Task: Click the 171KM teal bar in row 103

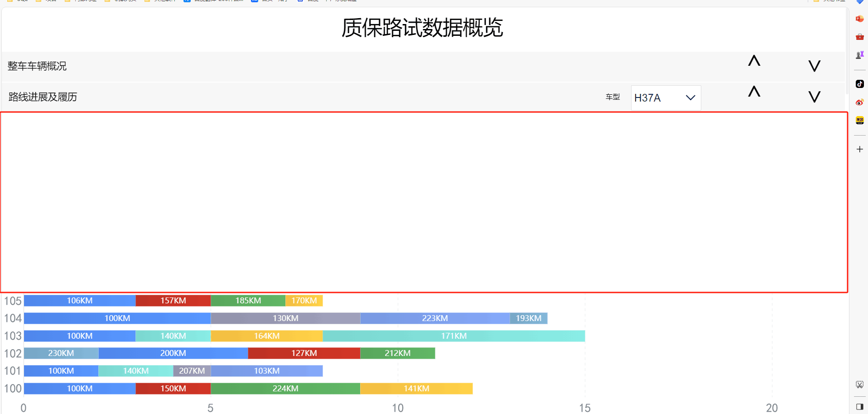Action: [x=453, y=336]
